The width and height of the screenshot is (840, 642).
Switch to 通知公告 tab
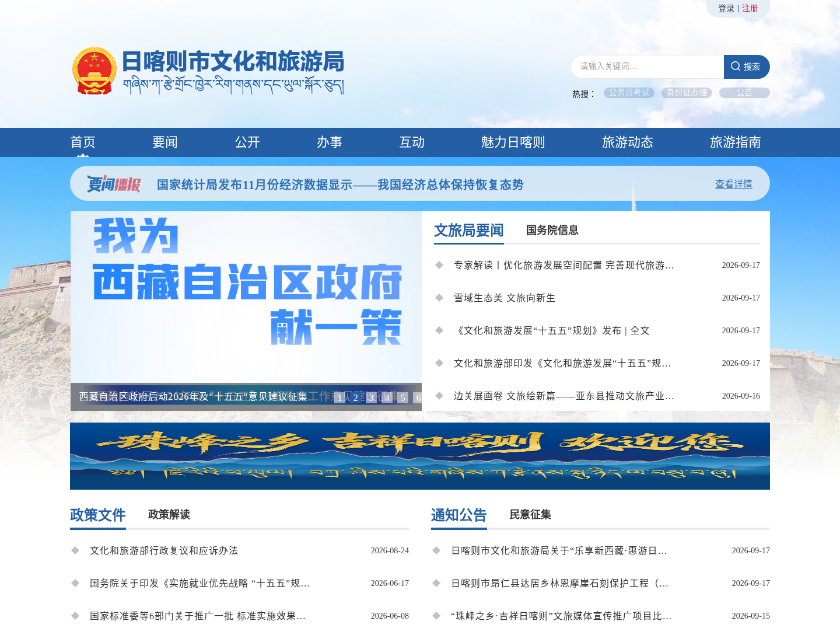pyautogui.click(x=459, y=515)
